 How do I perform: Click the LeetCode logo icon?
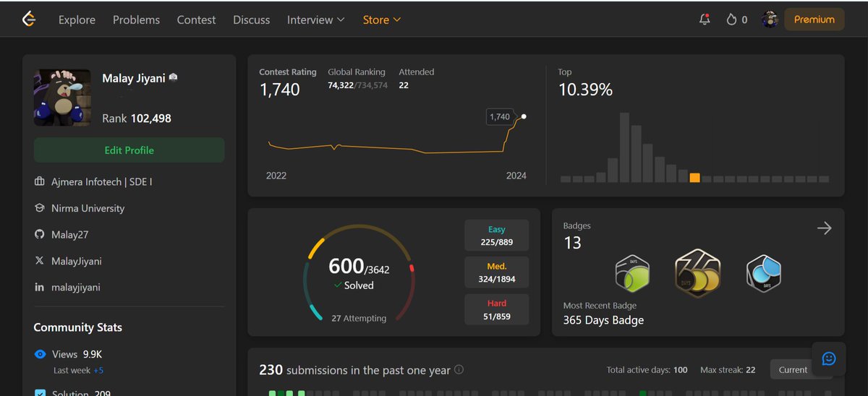[x=29, y=20]
